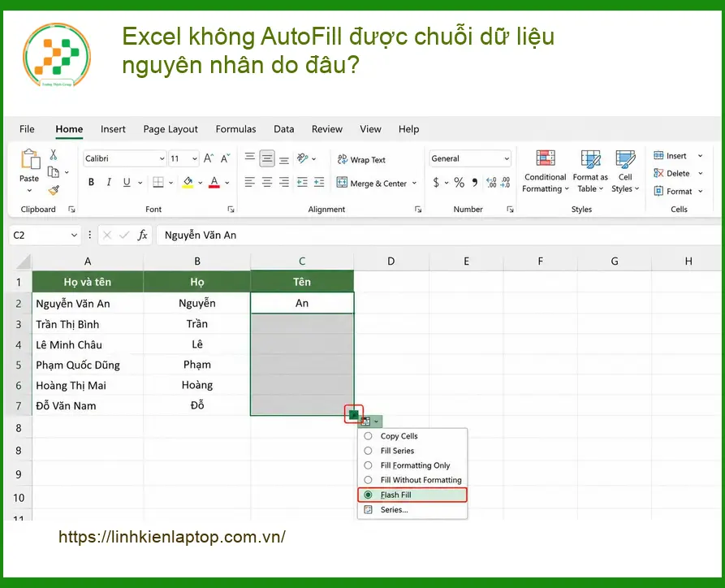Toggle Italic formatting

[109, 182]
